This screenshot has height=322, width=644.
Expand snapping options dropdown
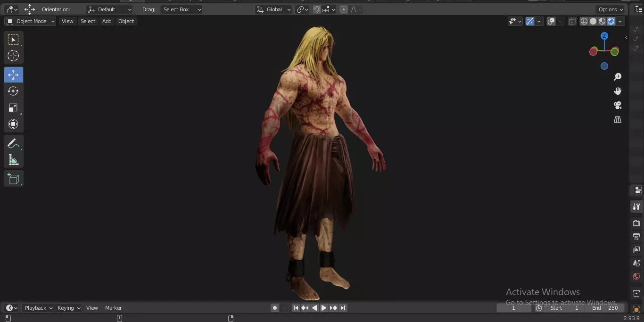click(x=329, y=9)
